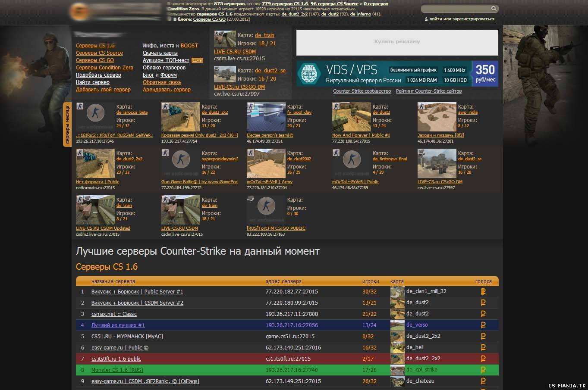
Task: Click vote icon for csmax.net :: Classic
Action: (483, 314)
